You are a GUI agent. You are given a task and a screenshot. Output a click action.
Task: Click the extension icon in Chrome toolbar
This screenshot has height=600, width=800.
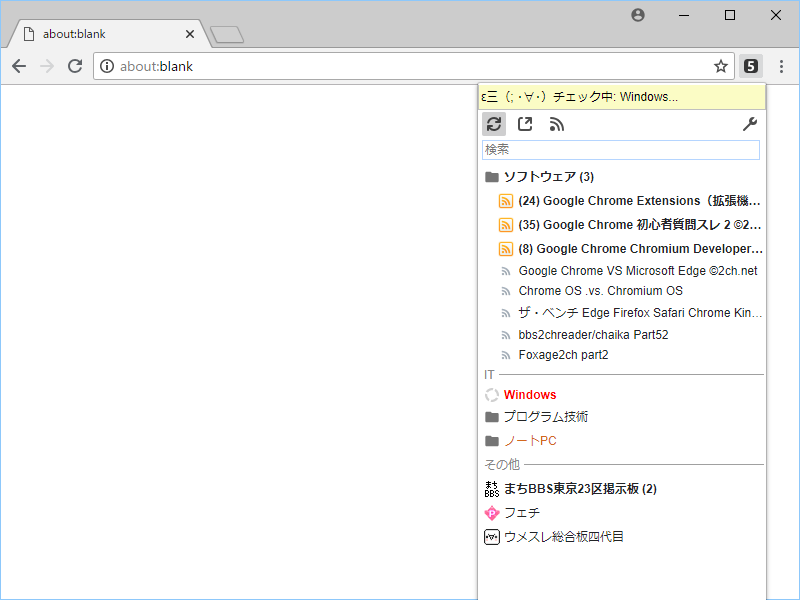click(751, 66)
